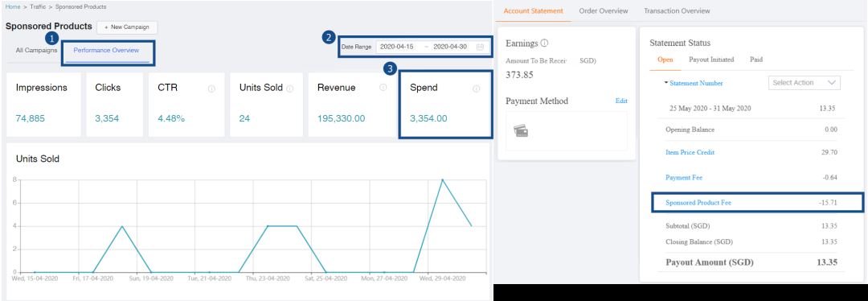
Task: Click the end date 2020-04-30 field
Action: [x=450, y=47]
